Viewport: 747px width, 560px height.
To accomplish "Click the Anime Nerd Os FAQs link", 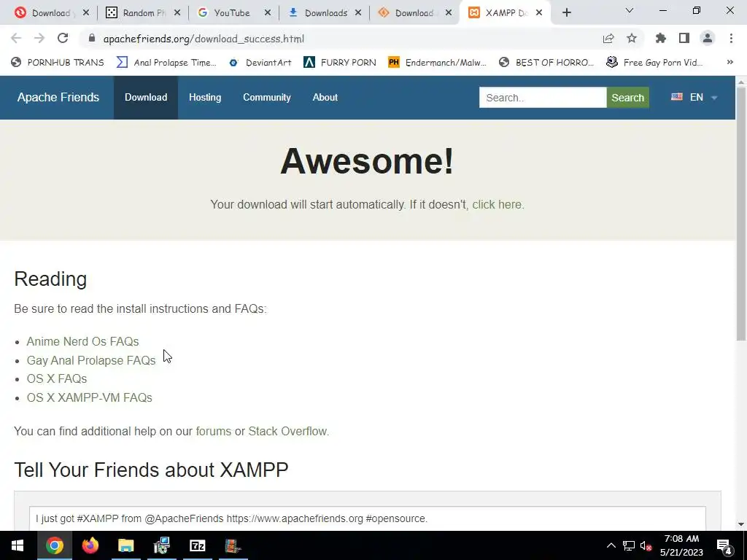I will pos(83,342).
